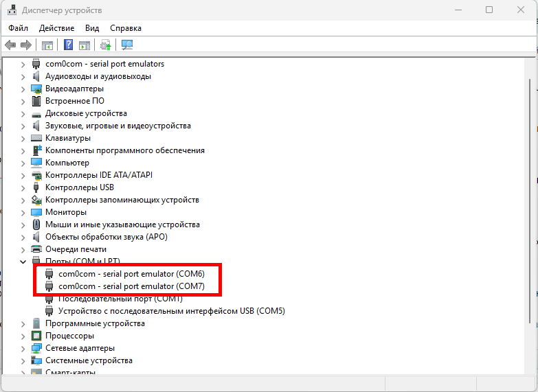Expand com0com - serial port emulators node
Viewport: 538px width, 392px height.
tap(23, 64)
